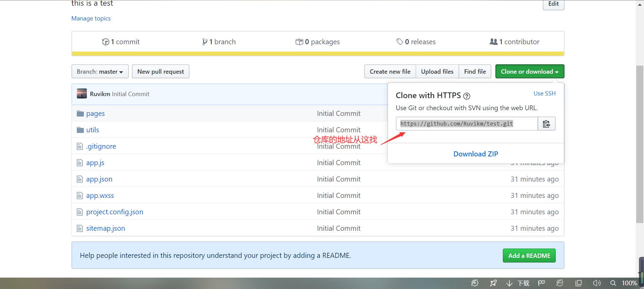Screen dimensions: 644x289
Task: Click the file icon beside project.config.json
Action: (80, 212)
